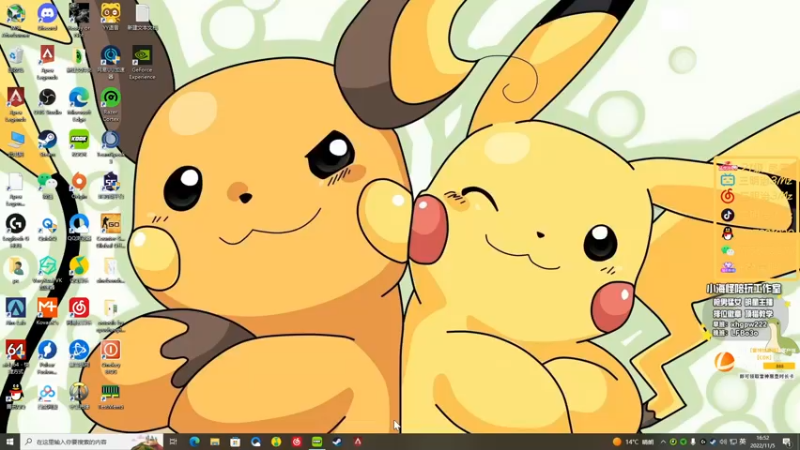The height and width of the screenshot is (450, 800).
Task: Select the Microsoft Edge desktop shortcut
Action: click(x=79, y=105)
